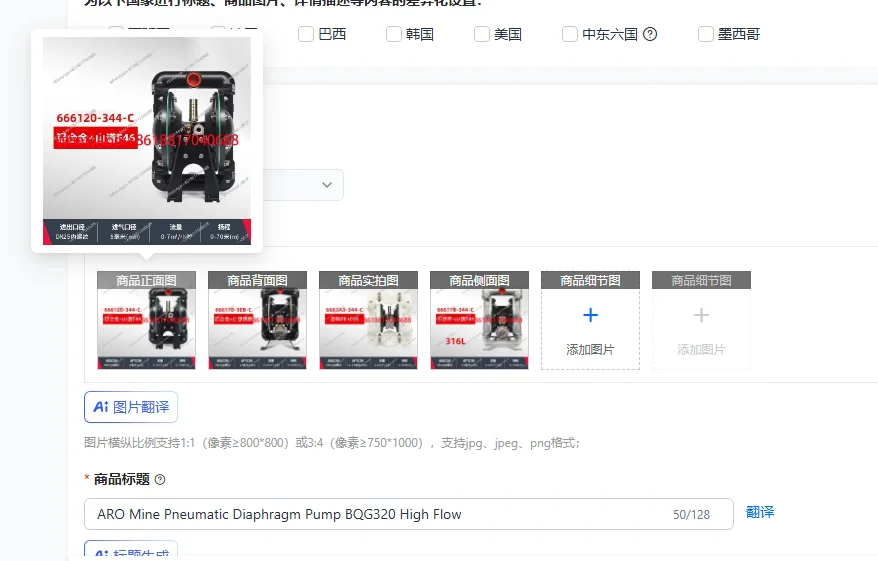Viewport: 878px width, 561px height.
Task: Click the 50/128 character counter
Action: point(691,515)
